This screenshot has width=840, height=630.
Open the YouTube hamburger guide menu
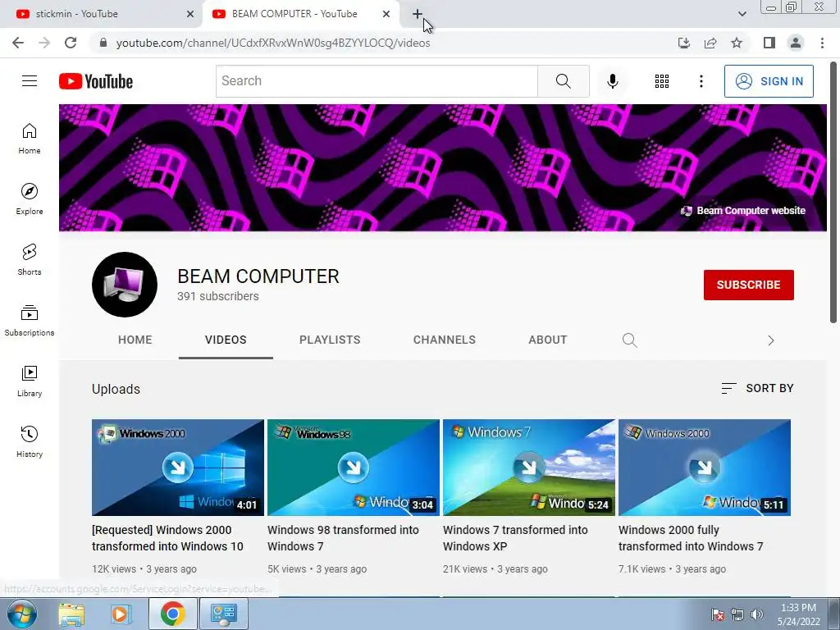pyautogui.click(x=30, y=81)
